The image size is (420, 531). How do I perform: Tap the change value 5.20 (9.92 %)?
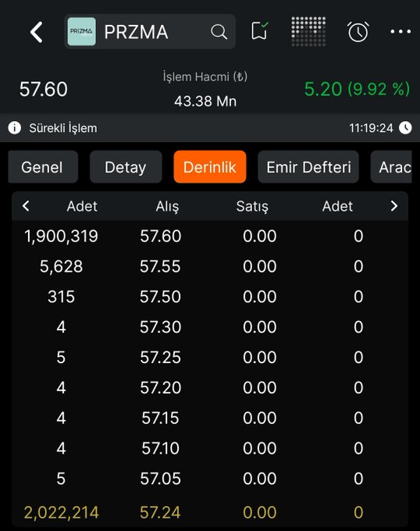coord(357,89)
